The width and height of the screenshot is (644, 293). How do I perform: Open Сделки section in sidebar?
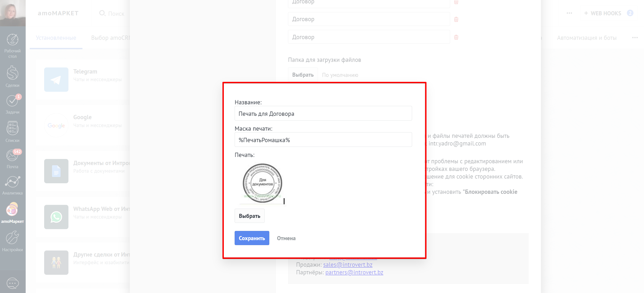(x=13, y=76)
